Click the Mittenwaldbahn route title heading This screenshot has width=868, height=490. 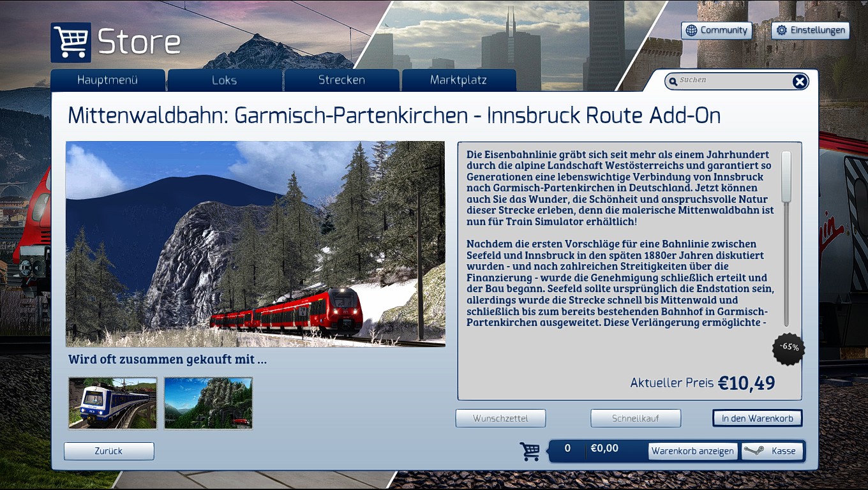[x=394, y=116]
